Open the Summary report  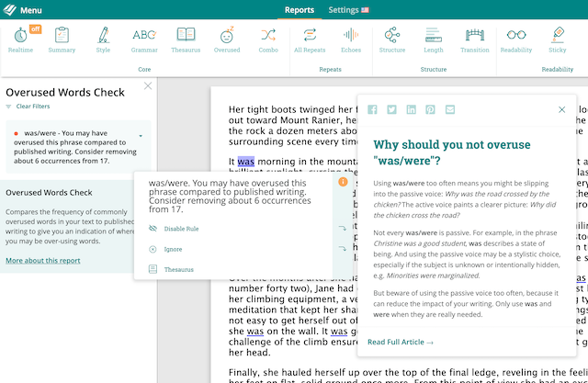(62, 39)
